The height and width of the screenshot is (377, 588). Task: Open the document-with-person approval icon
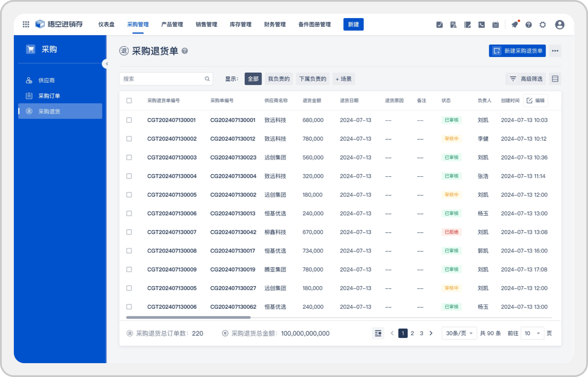(453, 25)
